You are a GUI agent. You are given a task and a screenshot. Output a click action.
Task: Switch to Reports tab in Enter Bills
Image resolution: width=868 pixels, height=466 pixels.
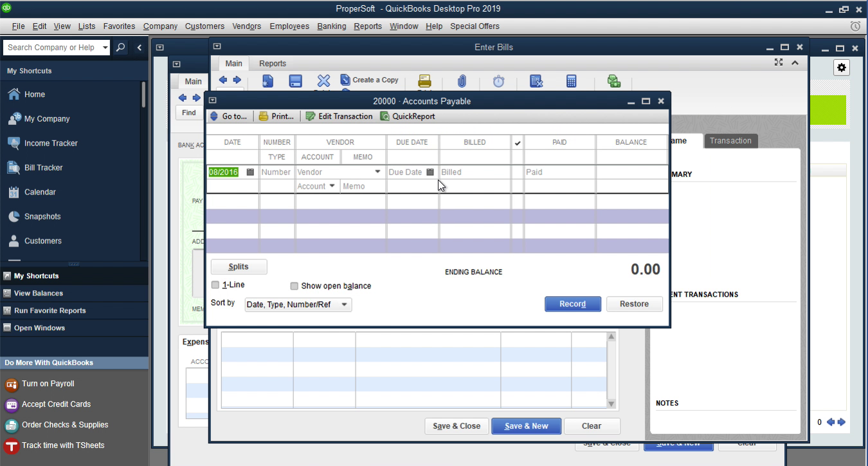pyautogui.click(x=273, y=64)
